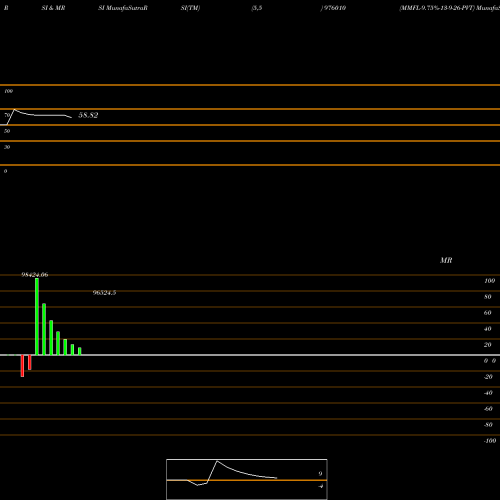Image resolution: width=500 pixels, height=500 pixels.
Task: Click the SI(TM) header text
Action: 190,8
